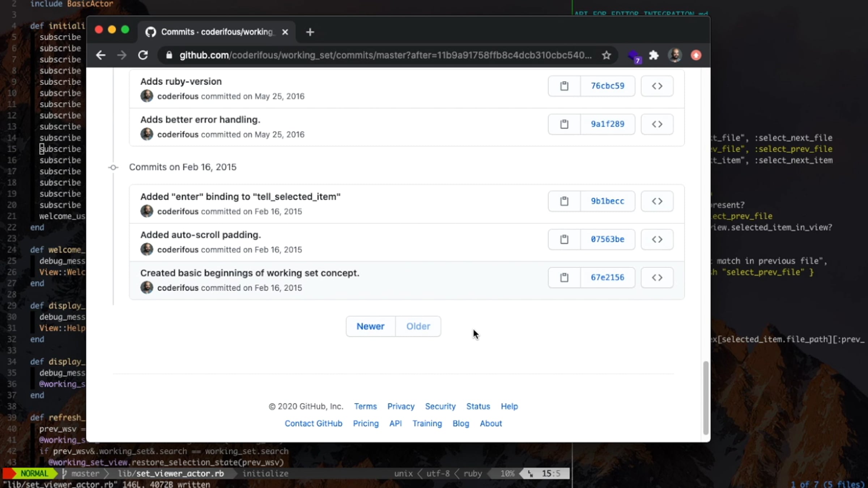Browse repository at commit 9a1f289

(x=657, y=124)
